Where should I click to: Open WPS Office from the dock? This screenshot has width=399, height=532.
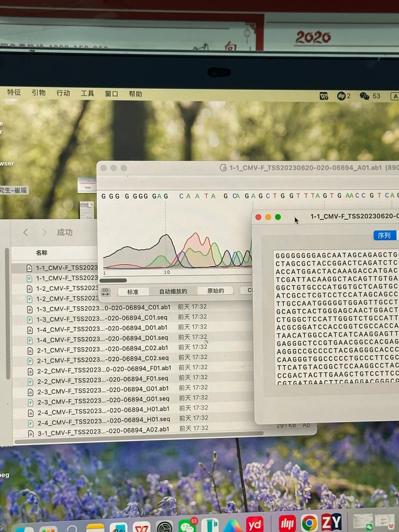pos(142,527)
